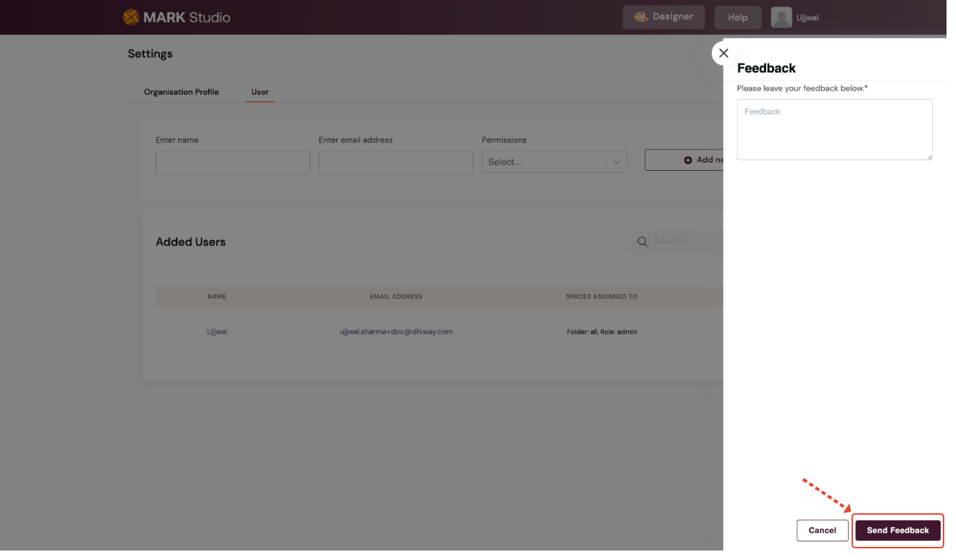Switch to the Organisation Profile tab
The image size is (956, 560).
181,92
